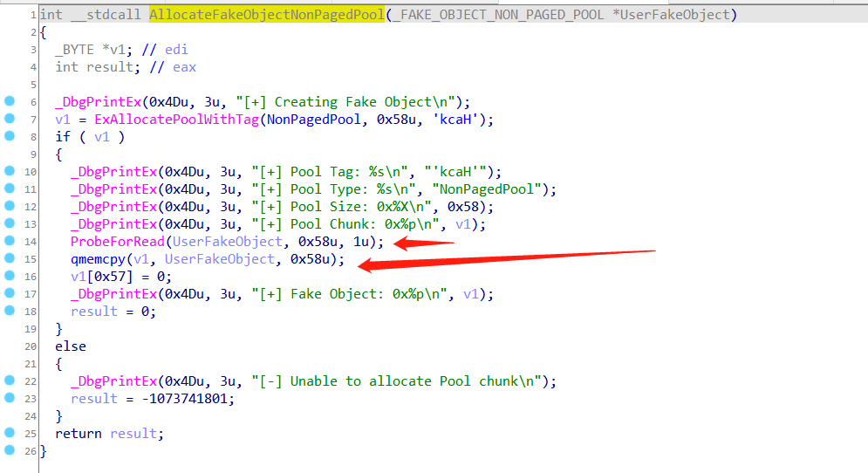Toggle breakpoint dot on line 13
Viewport: 868px width, 473px height.
[10, 223]
